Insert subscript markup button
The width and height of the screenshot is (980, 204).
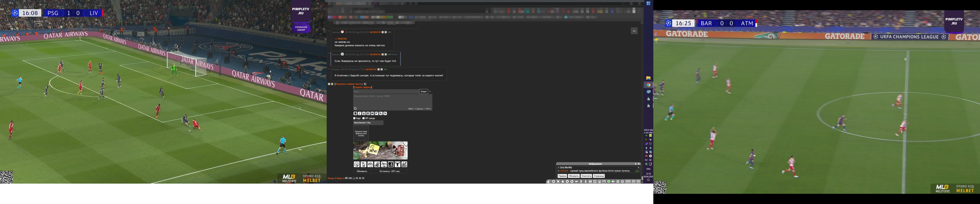(381, 113)
